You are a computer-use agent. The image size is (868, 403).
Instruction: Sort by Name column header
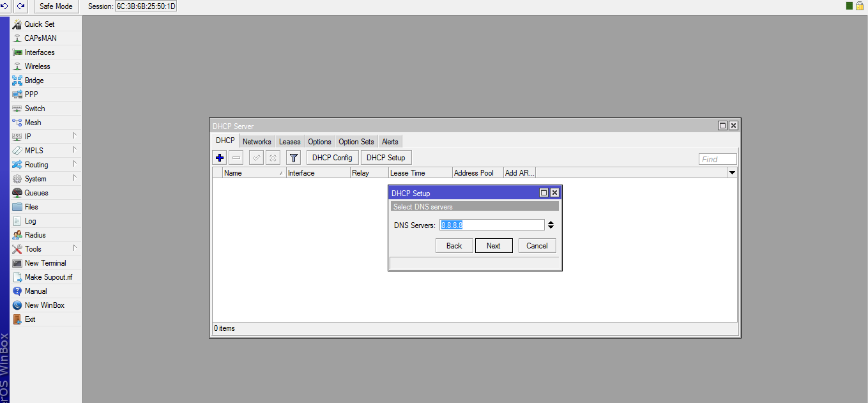click(x=254, y=173)
